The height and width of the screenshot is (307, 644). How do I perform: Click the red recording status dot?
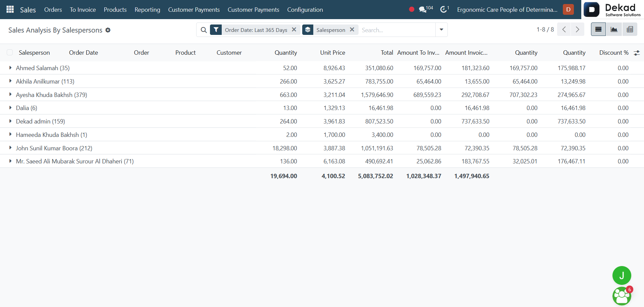[x=412, y=9]
